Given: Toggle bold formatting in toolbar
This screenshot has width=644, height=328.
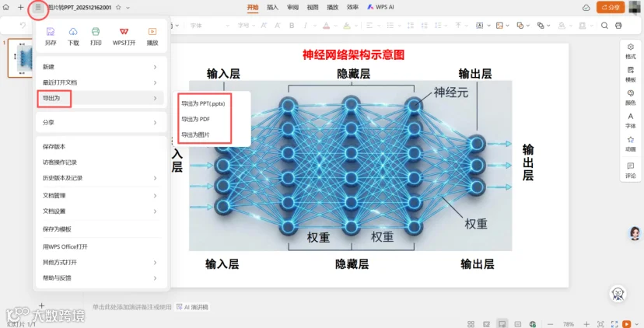Looking at the screenshot, I should tap(292, 26).
